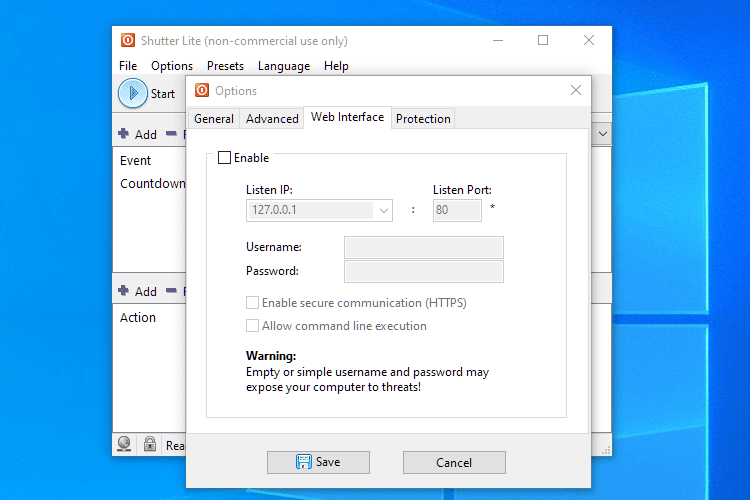This screenshot has width=750, height=500.
Task: Open the Presets menu
Action: 225,66
